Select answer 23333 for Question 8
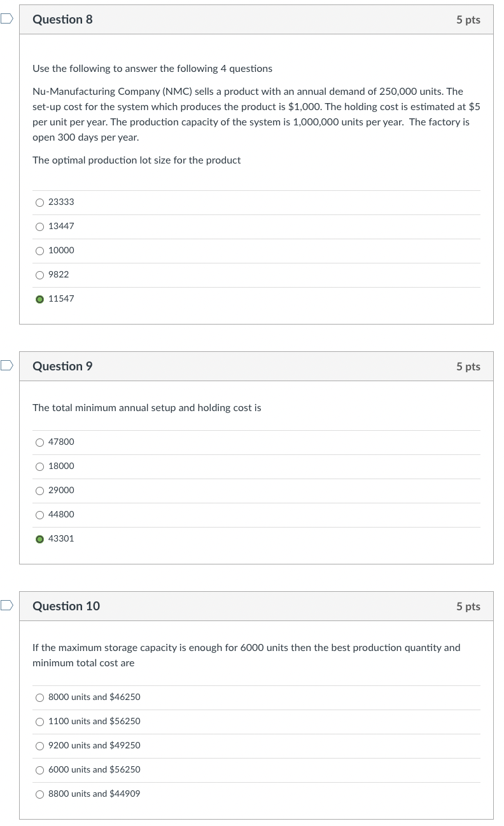 [x=39, y=202]
